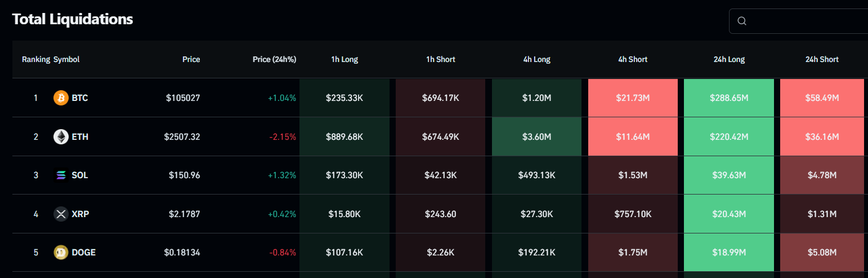Click XRP 24h Long $20.43M cell
Viewport: 868px width, 278px height.
pyautogui.click(x=729, y=214)
